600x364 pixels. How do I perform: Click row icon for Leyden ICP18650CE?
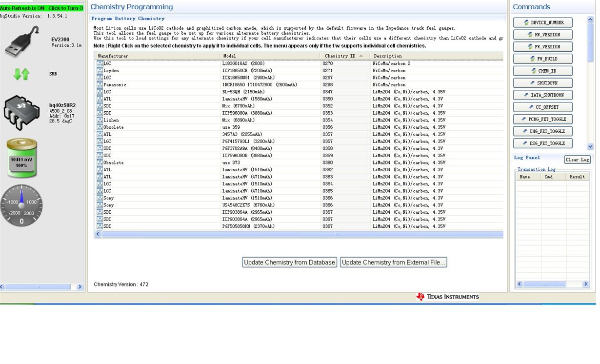pyautogui.click(x=100, y=70)
